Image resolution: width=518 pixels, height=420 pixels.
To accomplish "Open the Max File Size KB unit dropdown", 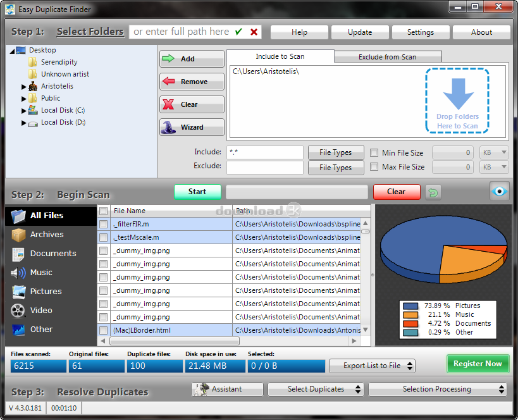I will [x=494, y=167].
